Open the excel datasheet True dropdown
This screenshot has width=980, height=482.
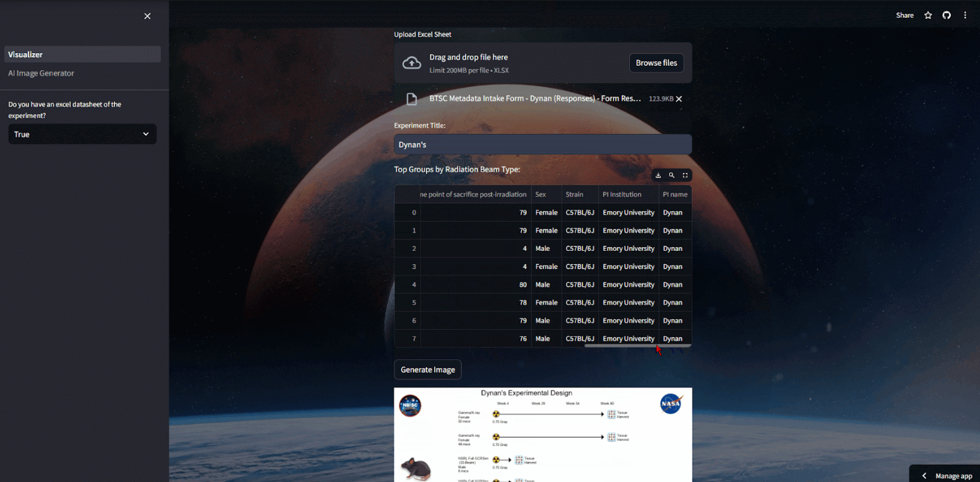(x=82, y=134)
